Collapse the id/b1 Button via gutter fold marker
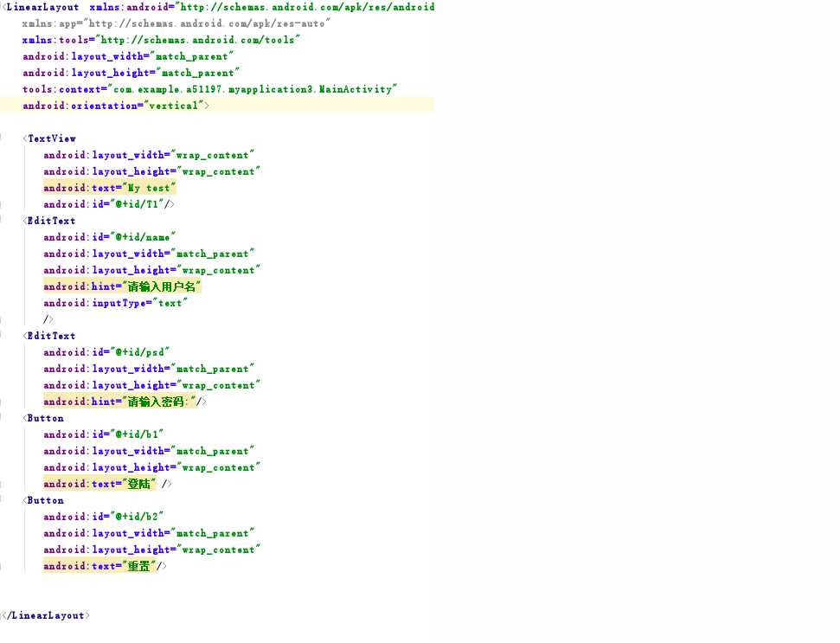Image resolution: width=840 pixels, height=643 pixels. (2, 419)
